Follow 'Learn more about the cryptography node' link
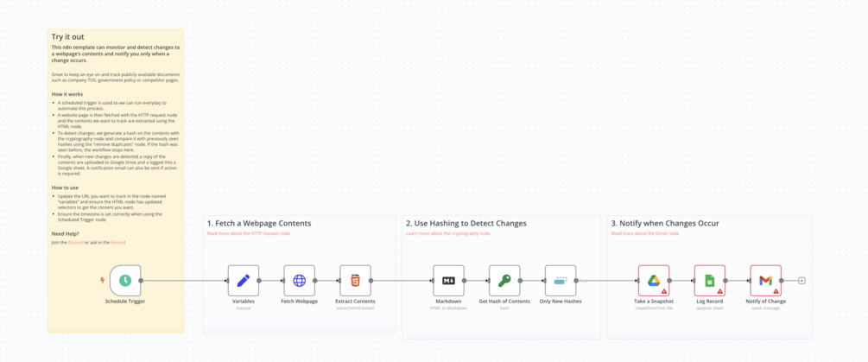The height and width of the screenshot is (362, 868). [448, 233]
